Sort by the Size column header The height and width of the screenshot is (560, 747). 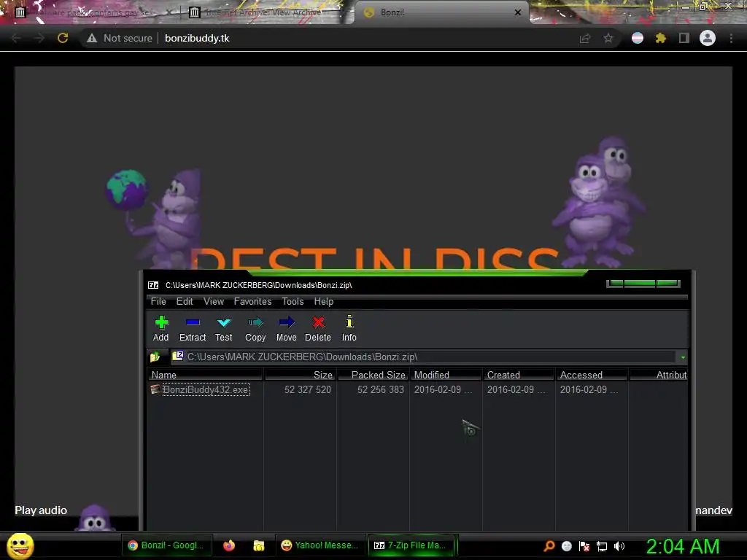(x=300, y=375)
